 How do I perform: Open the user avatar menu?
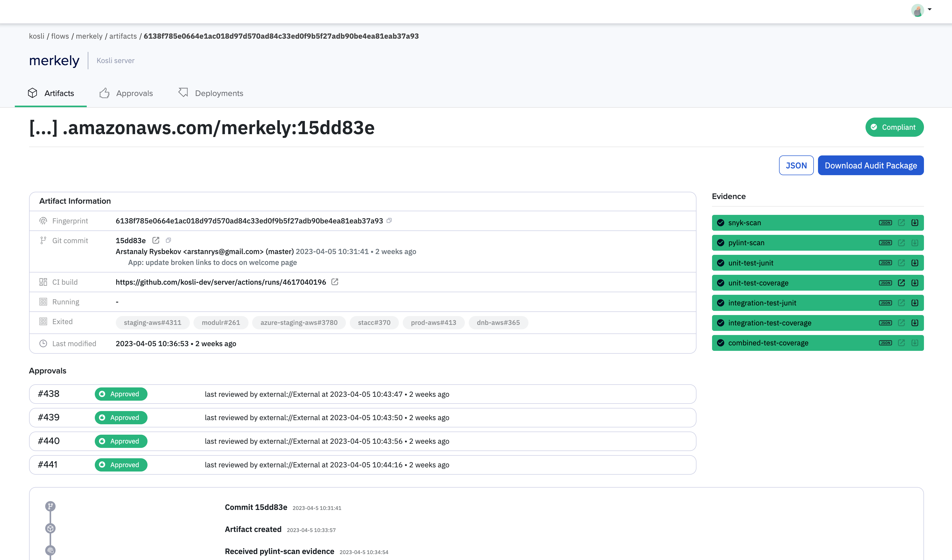(921, 10)
